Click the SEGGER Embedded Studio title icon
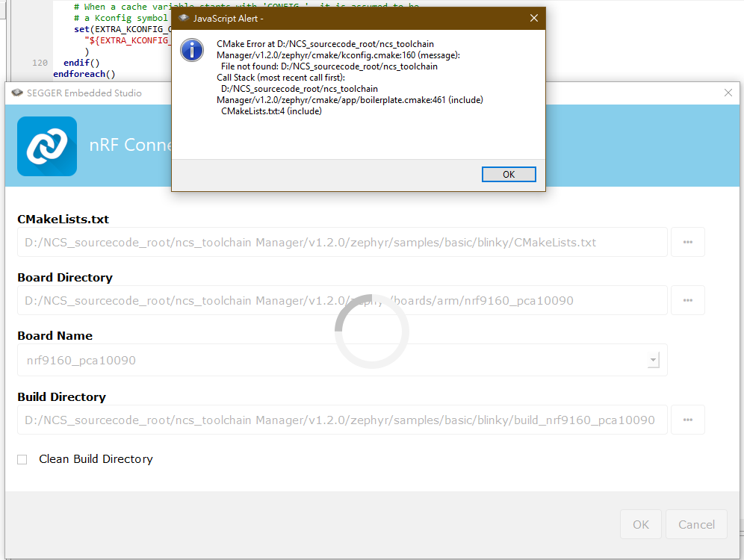Viewport: 744px width, 560px height. point(17,93)
